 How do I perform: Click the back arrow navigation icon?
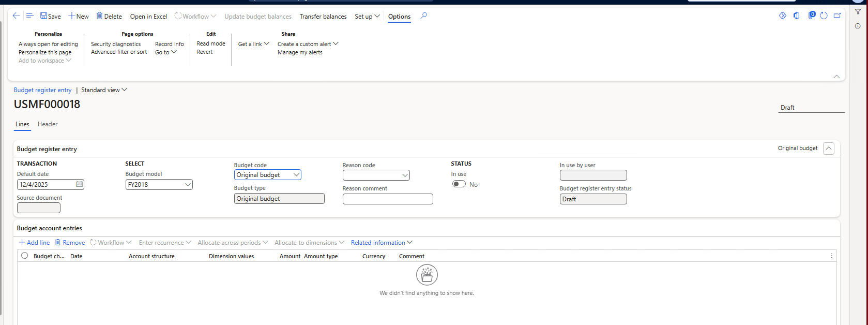tap(16, 16)
